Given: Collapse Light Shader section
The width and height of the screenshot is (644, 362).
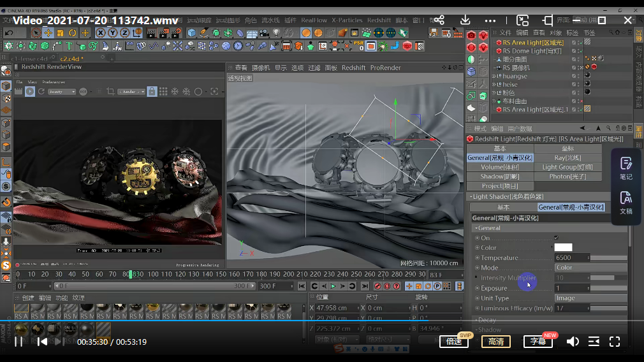Looking at the screenshot, I should click(x=471, y=196).
